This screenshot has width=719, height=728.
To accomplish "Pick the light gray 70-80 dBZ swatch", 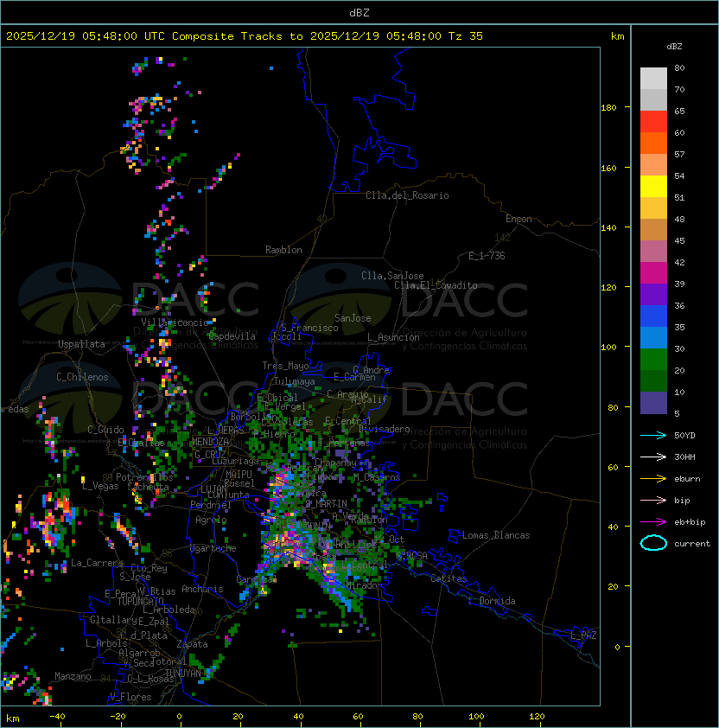I will click(x=653, y=79).
